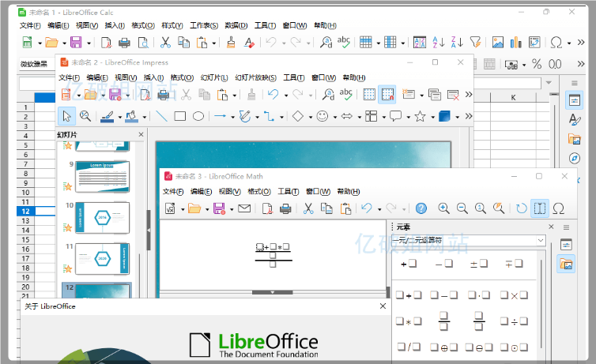596x364 pixels.
Task: Insert plus-minus ± element in Math Elements
Action: point(478,264)
